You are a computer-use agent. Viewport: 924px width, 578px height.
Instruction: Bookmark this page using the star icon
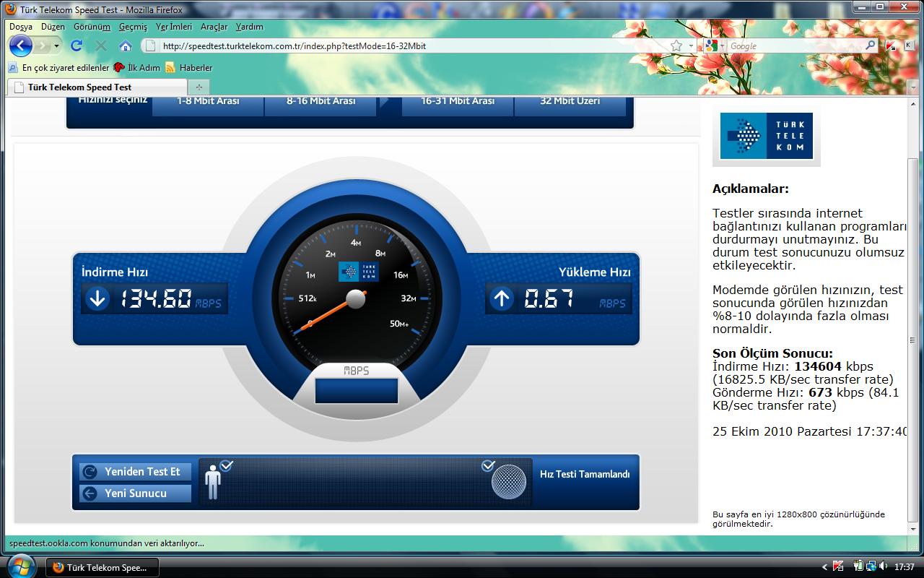tap(676, 46)
